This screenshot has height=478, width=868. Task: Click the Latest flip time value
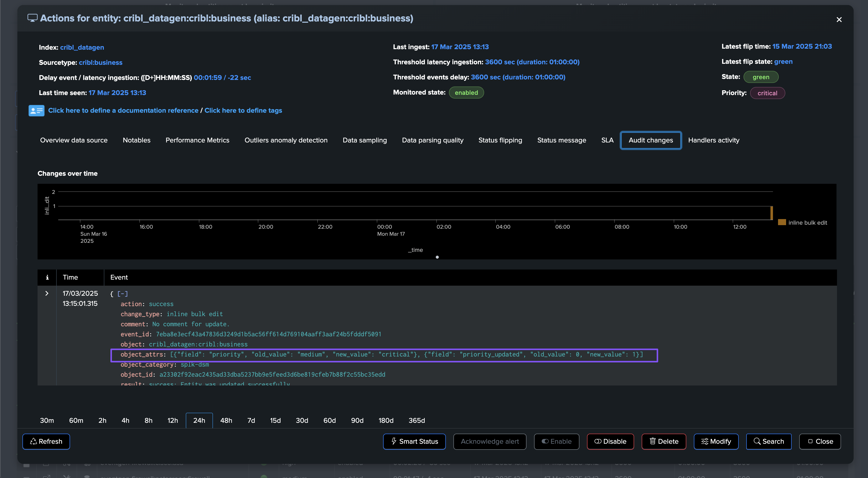point(802,47)
